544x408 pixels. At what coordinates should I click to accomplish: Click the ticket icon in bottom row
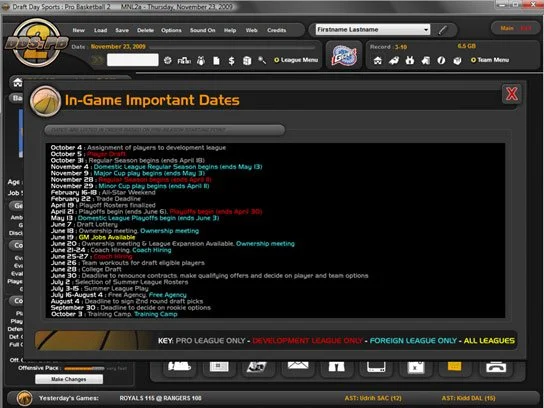pyautogui.click(x=256, y=367)
